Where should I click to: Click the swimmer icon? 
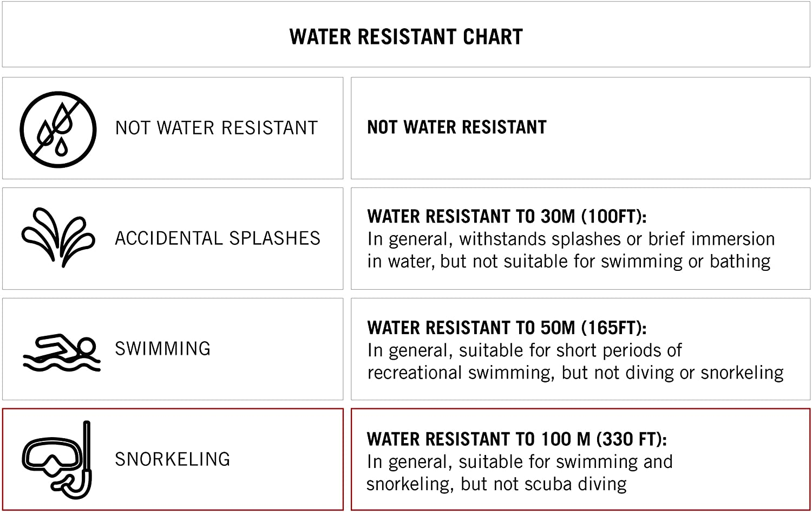(61, 352)
